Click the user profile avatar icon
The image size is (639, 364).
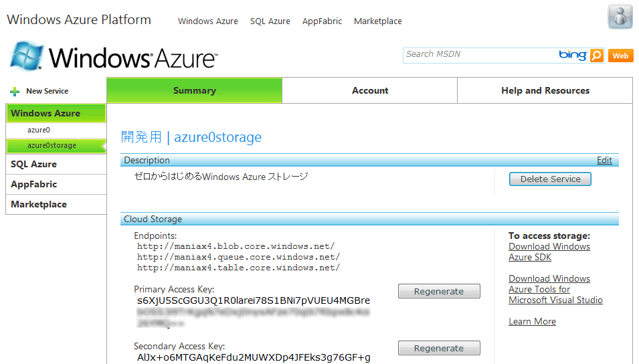point(620,17)
